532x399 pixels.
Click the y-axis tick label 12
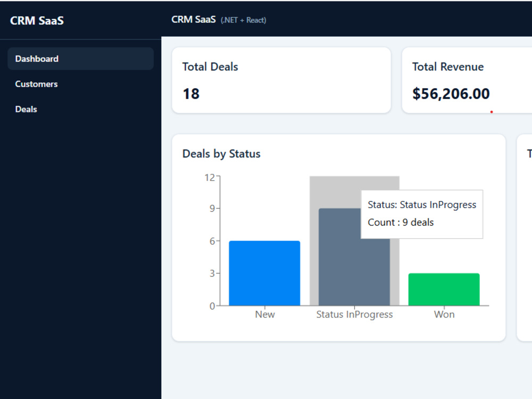tap(210, 178)
